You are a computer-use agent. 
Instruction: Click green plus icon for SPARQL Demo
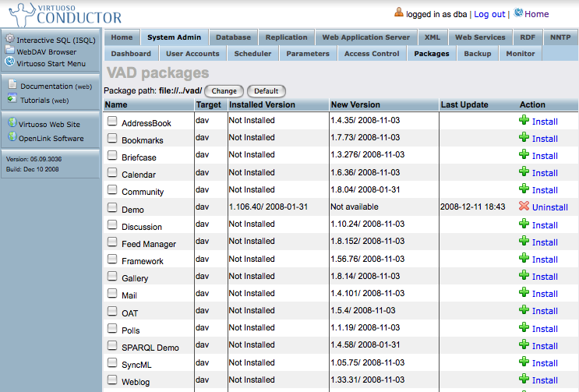[524, 344]
